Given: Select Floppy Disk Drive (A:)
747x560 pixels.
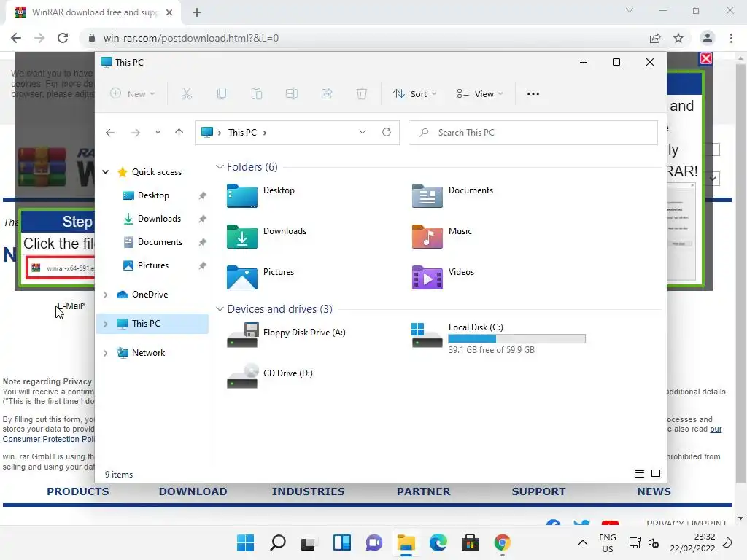Looking at the screenshot, I should [286, 335].
